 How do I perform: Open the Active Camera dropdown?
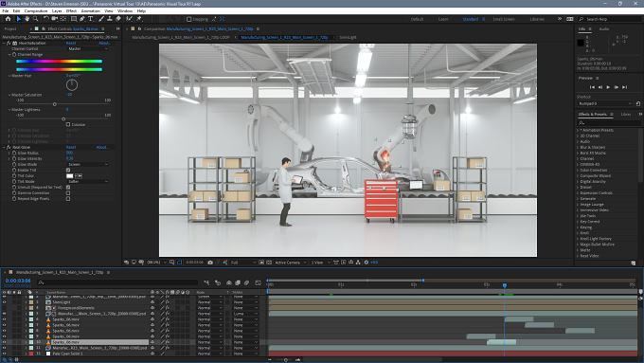point(291,263)
